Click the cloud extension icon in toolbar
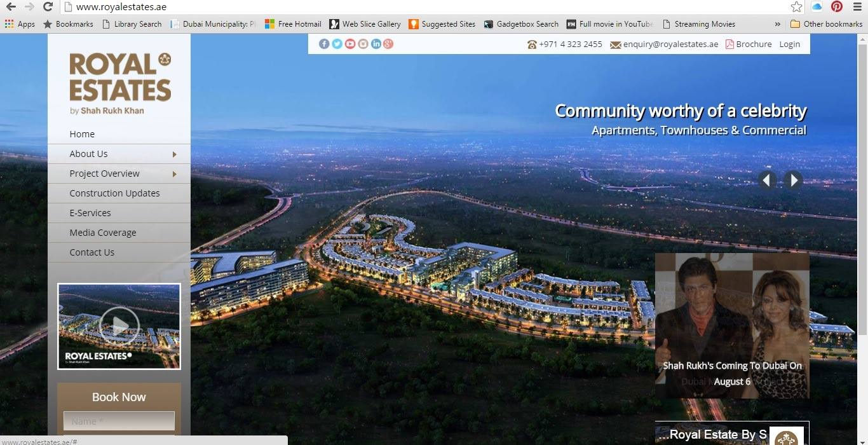Viewport: 868px width, 445px height. [817, 7]
